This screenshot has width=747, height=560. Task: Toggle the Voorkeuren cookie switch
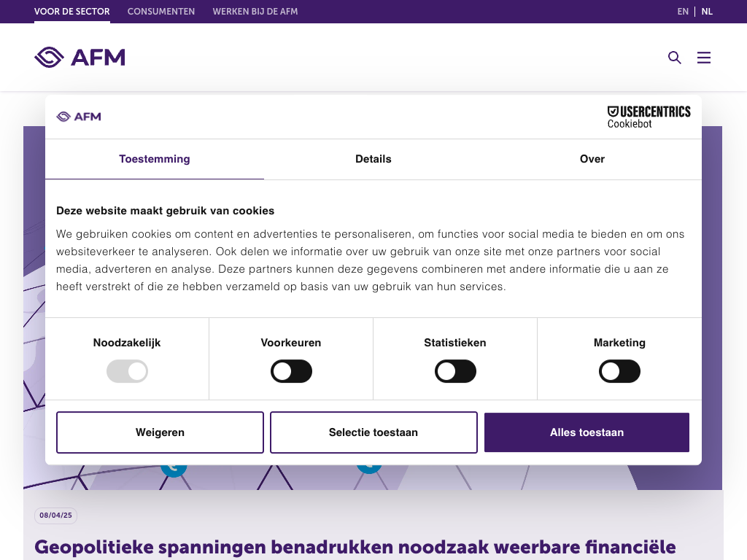(291, 372)
